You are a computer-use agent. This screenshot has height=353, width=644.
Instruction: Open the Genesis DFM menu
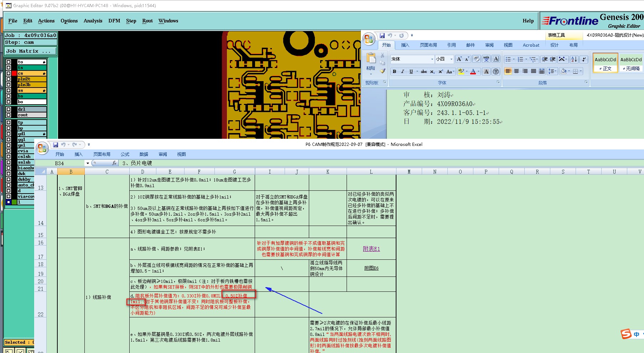(x=114, y=21)
